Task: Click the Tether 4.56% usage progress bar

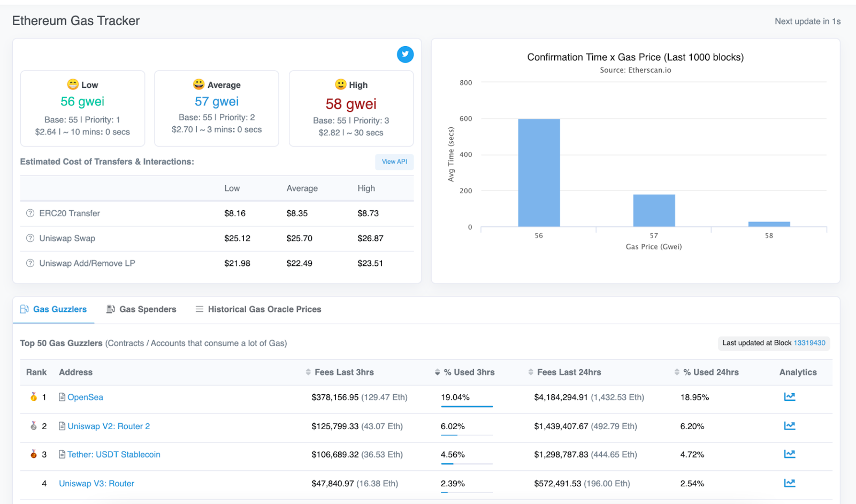Action: pos(467,464)
